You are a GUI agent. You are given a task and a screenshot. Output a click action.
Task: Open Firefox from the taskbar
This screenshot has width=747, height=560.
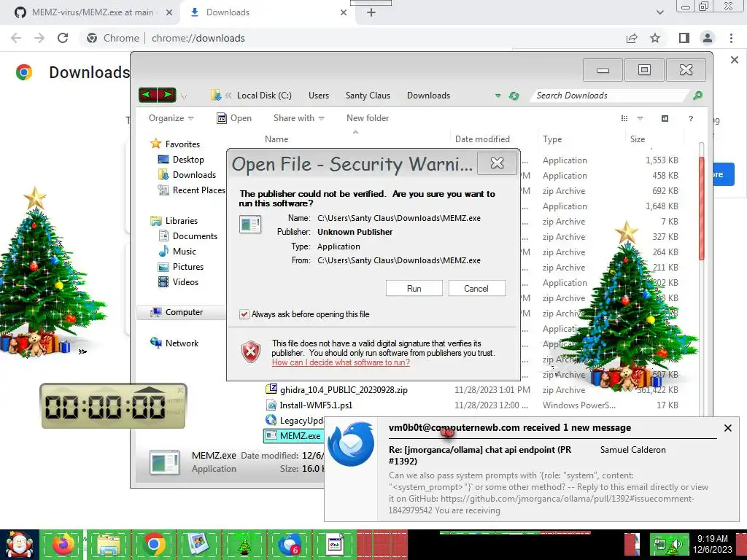(63, 544)
